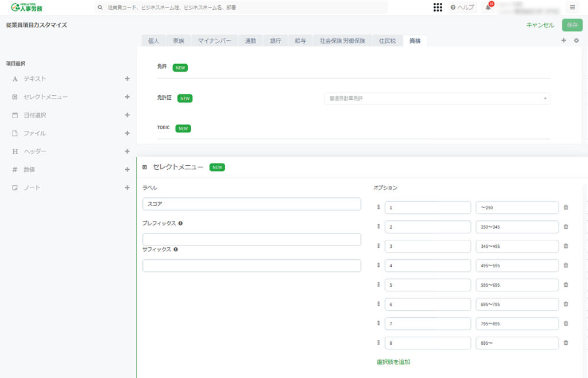This screenshot has height=378, width=588.
Task: Click the キャンセル link
Action: (x=540, y=25)
